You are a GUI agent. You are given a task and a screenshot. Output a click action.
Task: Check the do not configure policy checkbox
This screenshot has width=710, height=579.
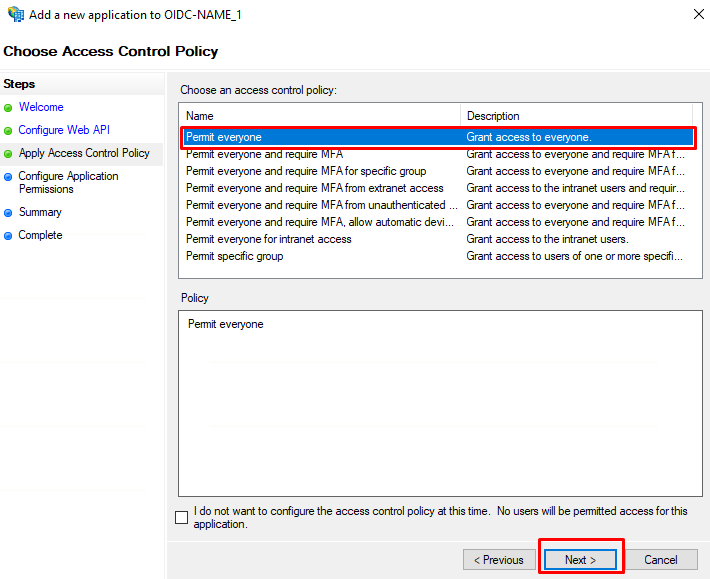click(181, 517)
